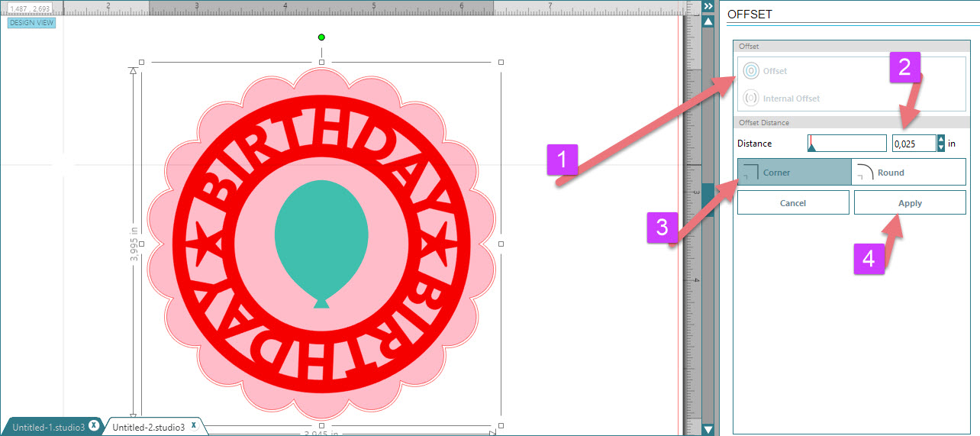This screenshot has height=436, width=980.
Task: Choose the Round offset style
Action: [908, 172]
